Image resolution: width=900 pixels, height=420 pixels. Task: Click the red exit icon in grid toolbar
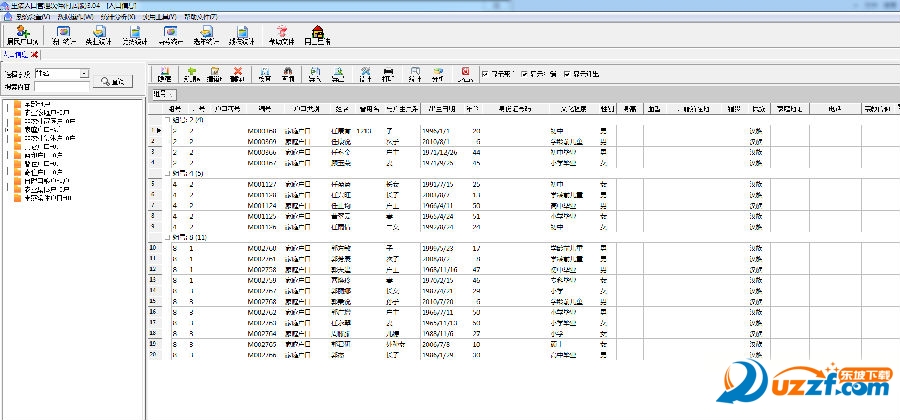click(x=465, y=72)
